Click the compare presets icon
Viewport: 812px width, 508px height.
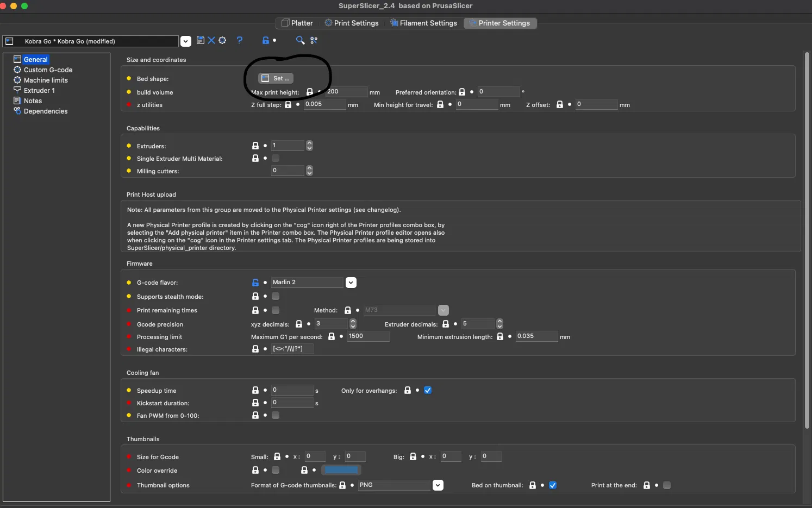(314, 40)
